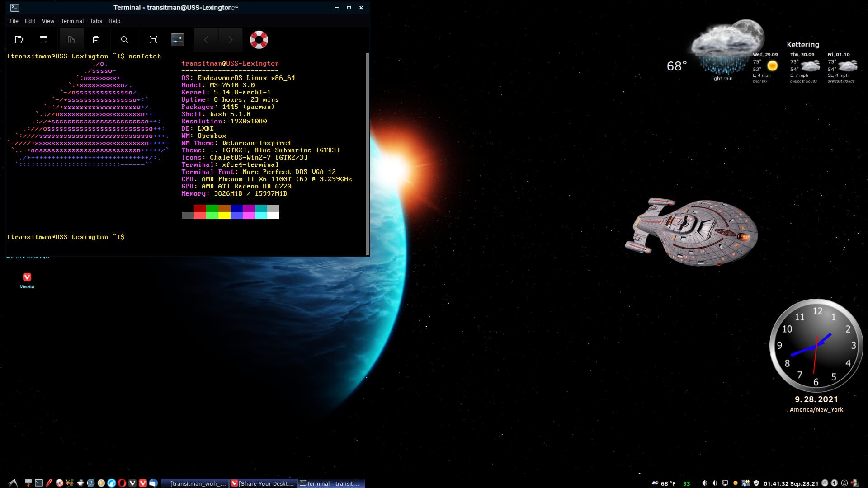Toggle terminal fullscreen mode icon
The height and width of the screenshot is (488, 868).
pos(153,40)
